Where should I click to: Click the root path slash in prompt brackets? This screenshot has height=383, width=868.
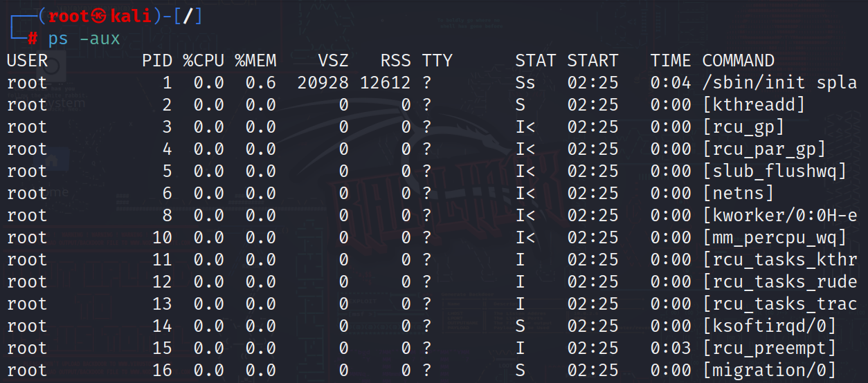[x=186, y=17]
